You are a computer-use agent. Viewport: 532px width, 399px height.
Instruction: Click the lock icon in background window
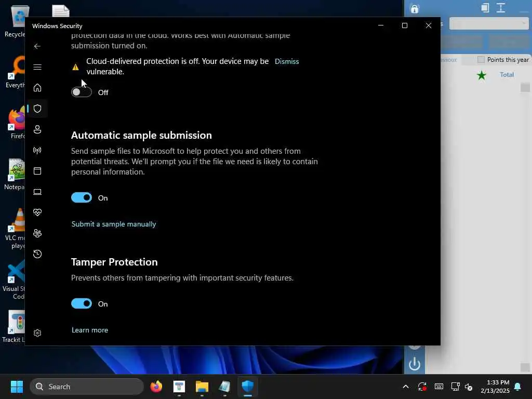(x=415, y=8)
